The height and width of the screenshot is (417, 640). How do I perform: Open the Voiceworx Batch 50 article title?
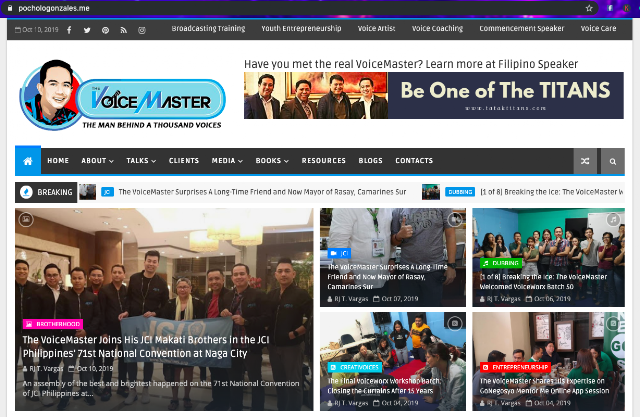coord(543,282)
